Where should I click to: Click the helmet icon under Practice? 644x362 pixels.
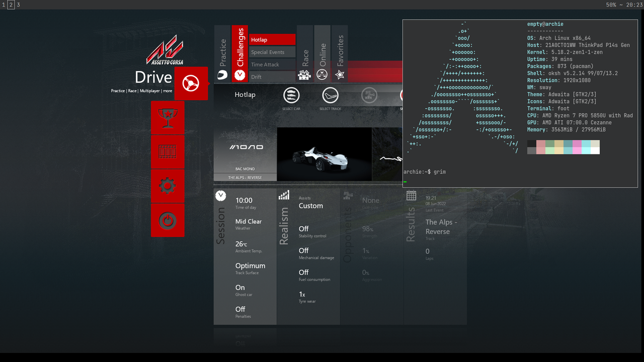click(222, 74)
